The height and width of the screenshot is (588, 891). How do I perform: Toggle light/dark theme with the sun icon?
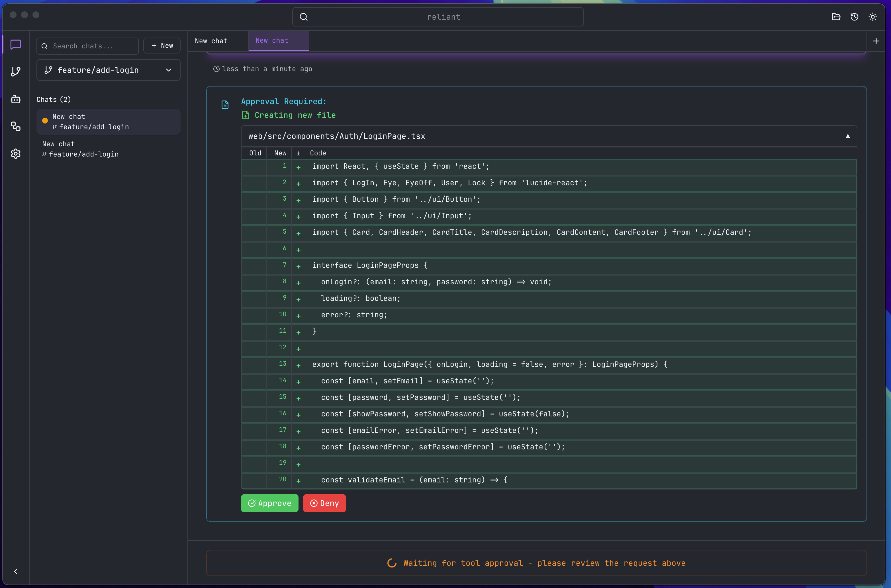coord(872,17)
